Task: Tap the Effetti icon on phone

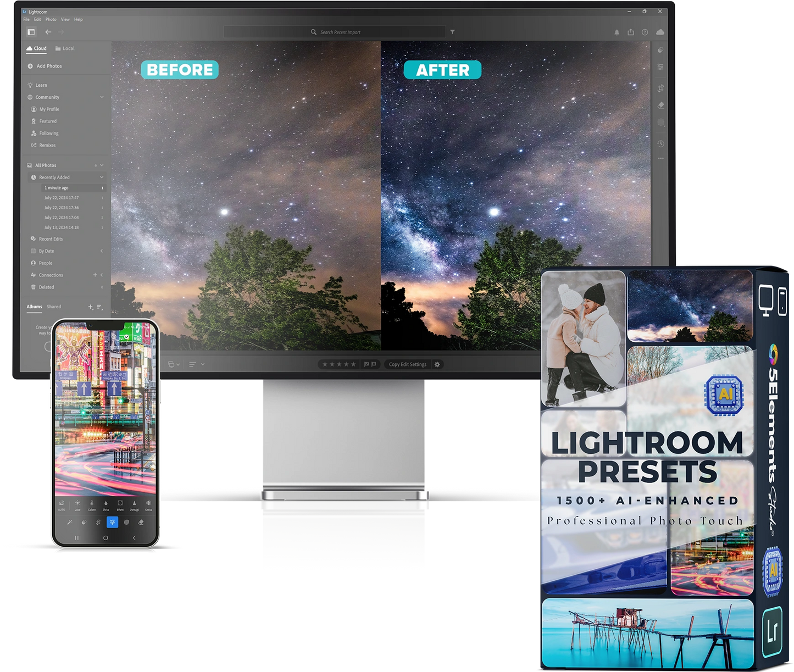Action: coord(120,505)
